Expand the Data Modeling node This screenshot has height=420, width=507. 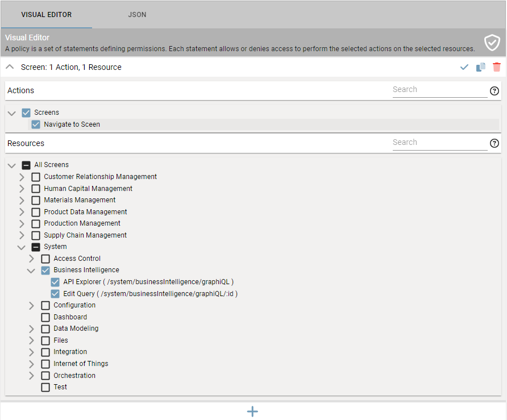pyautogui.click(x=31, y=329)
